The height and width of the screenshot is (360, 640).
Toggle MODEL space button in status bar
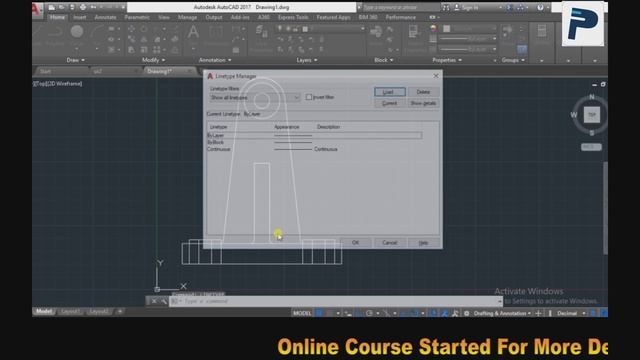tap(302, 313)
